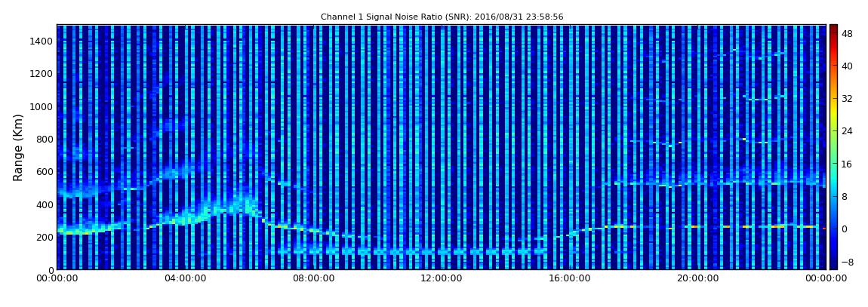
Task: Click the 1000 tick on the range axis
Action: 41,106
